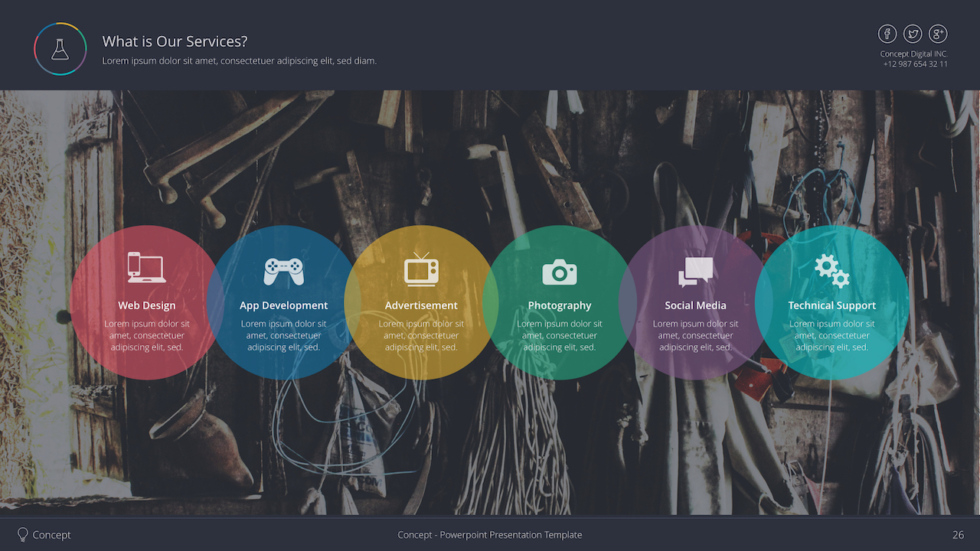Screen dimensions: 980x551
Task: Click the footer template title text
Action: coord(489,534)
